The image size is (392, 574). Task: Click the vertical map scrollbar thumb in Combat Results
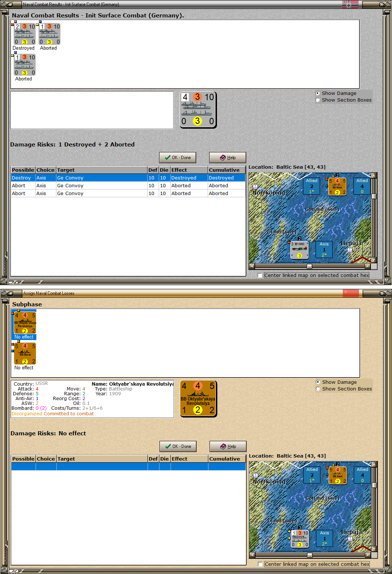(x=374, y=196)
